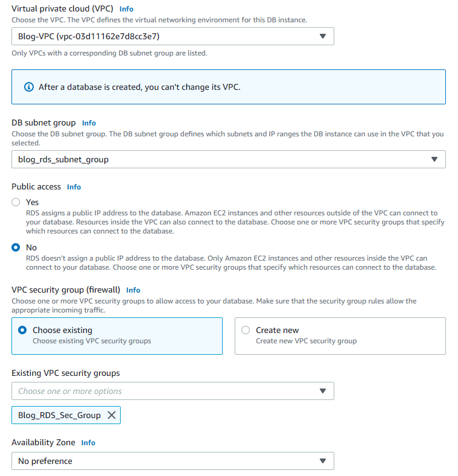Remove the Blog_RDS_Sec_Group tag with X icon
Viewport: 458px width, 476px height.
(x=111, y=415)
